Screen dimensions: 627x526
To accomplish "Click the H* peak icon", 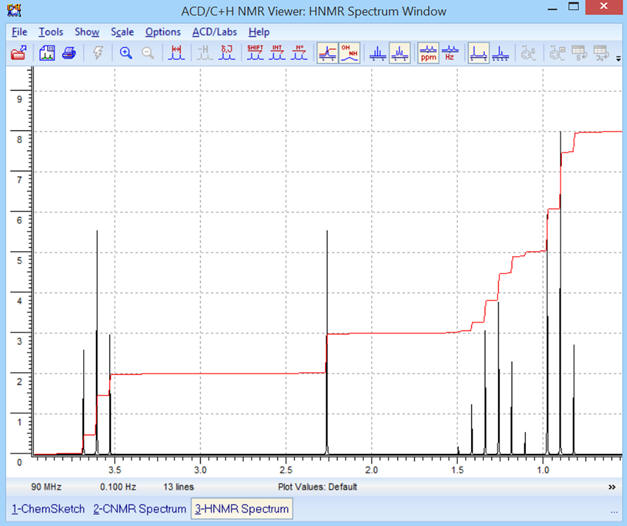I will [299, 53].
